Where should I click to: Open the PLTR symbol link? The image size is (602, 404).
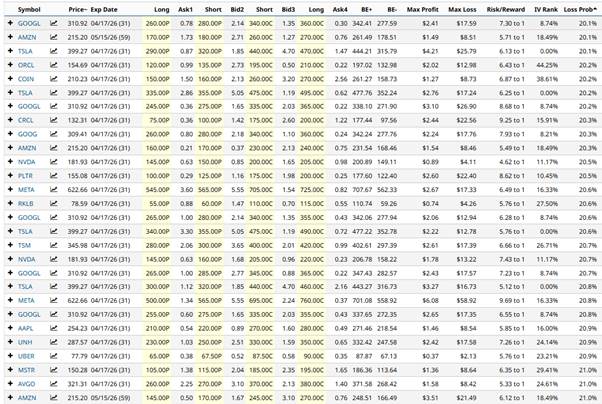(25, 176)
